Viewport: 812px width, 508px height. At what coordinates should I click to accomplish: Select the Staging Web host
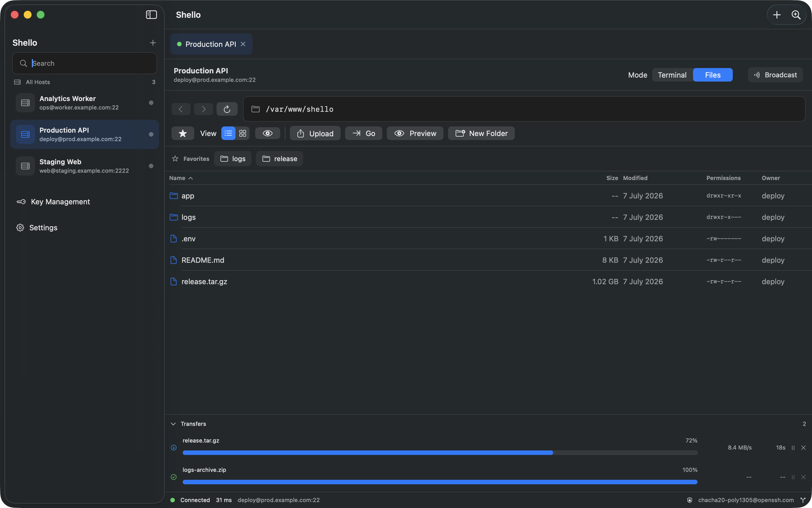click(x=85, y=166)
